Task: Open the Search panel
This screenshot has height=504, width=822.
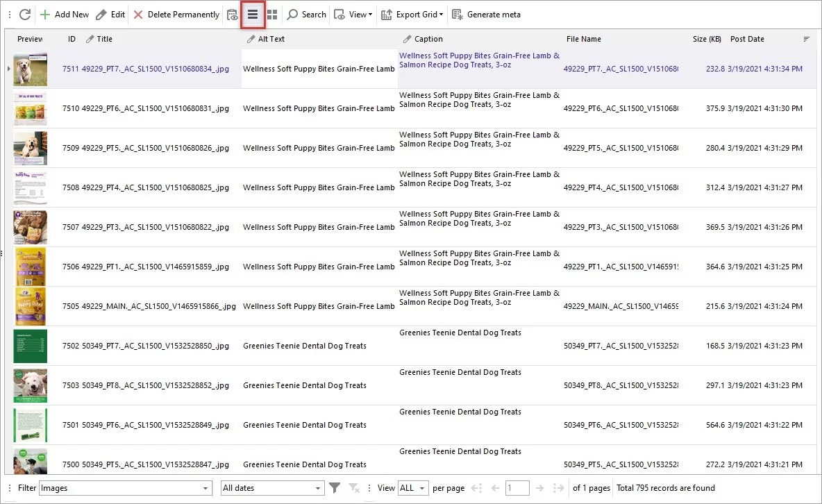Action: click(306, 14)
